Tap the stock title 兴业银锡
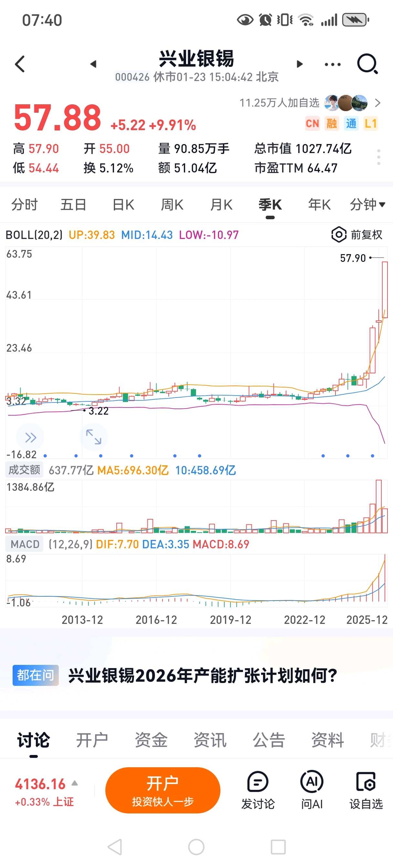Viewport: 393px width, 868px height. (x=196, y=58)
